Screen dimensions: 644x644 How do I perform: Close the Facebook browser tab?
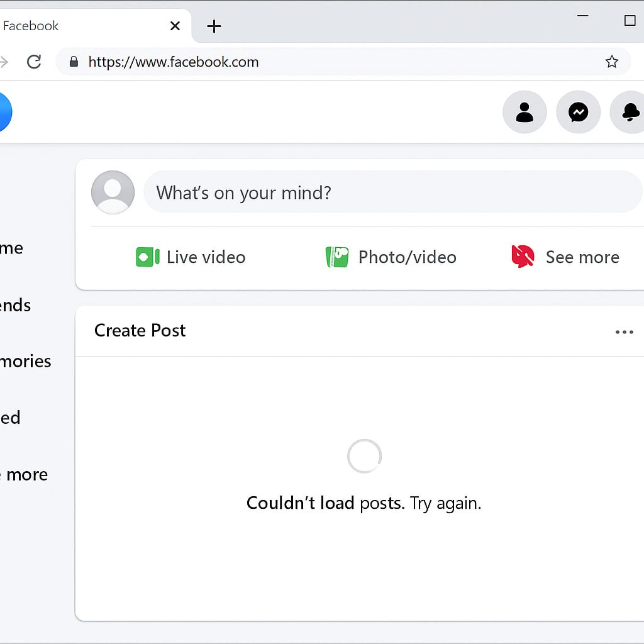click(x=175, y=26)
